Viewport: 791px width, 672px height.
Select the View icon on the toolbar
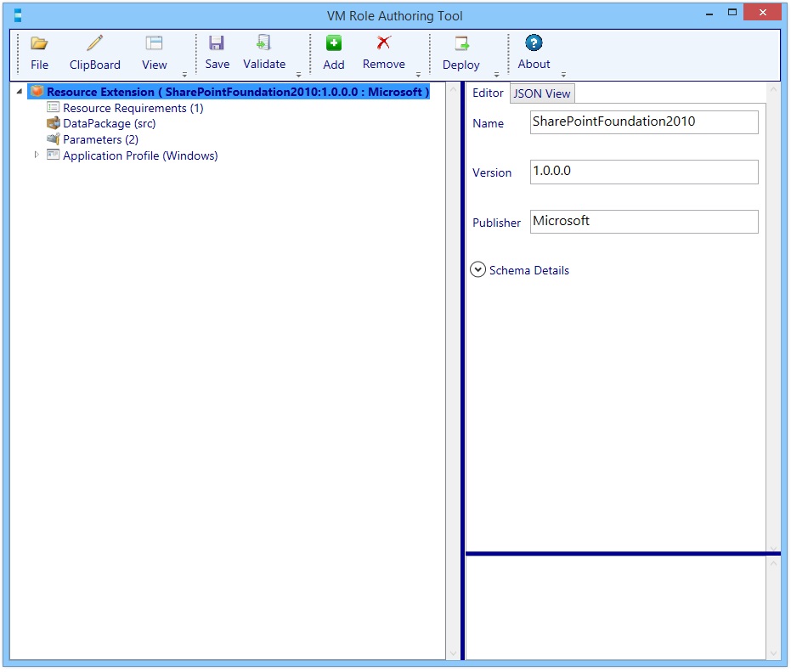point(154,51)
